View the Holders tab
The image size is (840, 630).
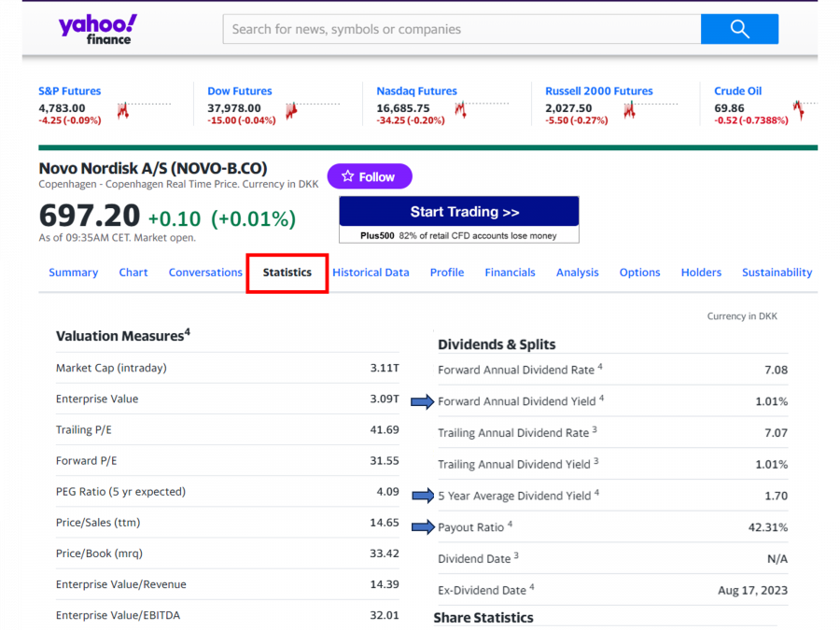[x=701, y=273]
